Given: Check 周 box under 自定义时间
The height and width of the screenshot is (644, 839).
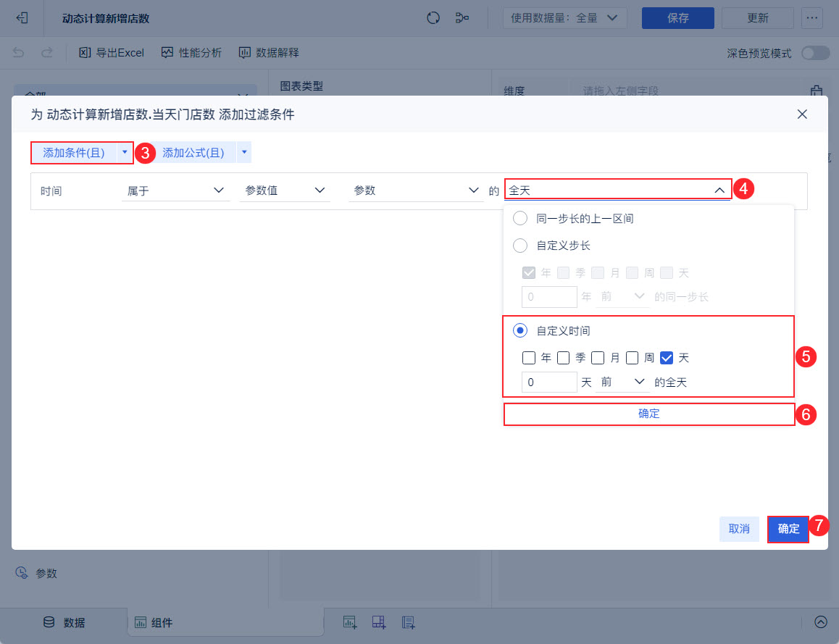Looking at the screenshot, I should [632, 358].
